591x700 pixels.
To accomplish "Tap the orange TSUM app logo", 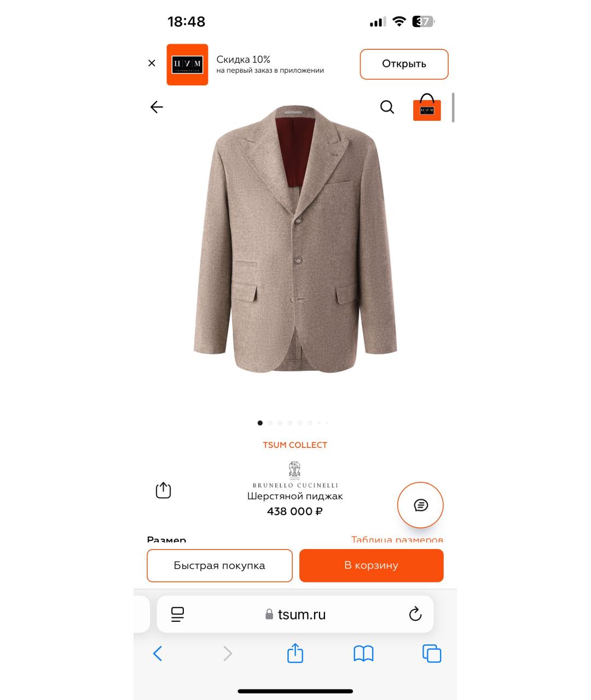I will pos(187,65).
